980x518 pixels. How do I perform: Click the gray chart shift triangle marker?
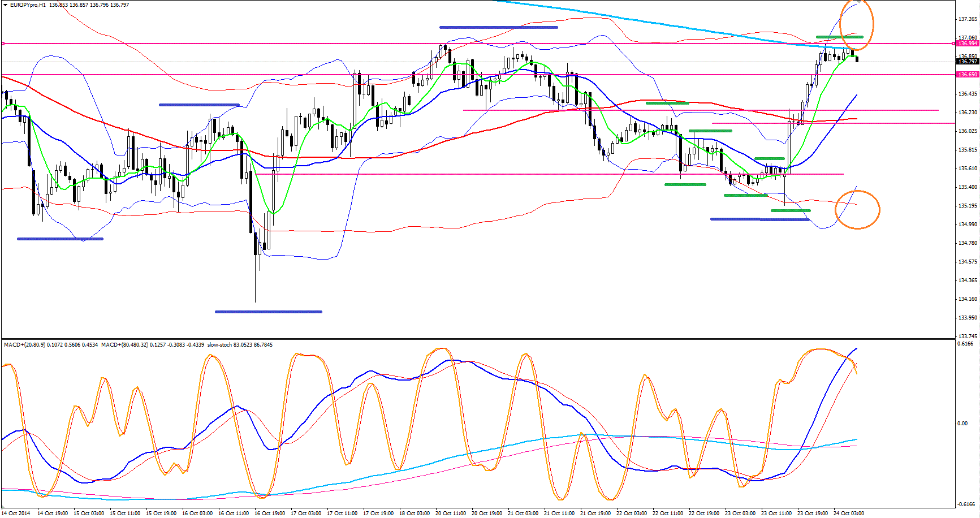coord(859,2)
